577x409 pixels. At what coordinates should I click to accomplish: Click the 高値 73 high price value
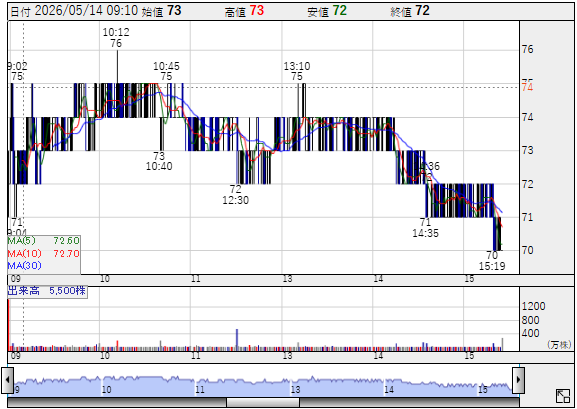244,11
